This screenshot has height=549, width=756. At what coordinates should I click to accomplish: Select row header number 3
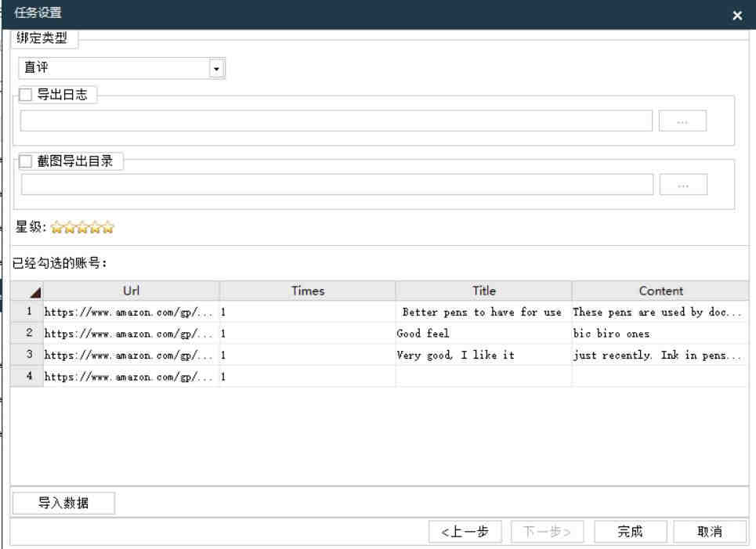click(x=27, y=355)
